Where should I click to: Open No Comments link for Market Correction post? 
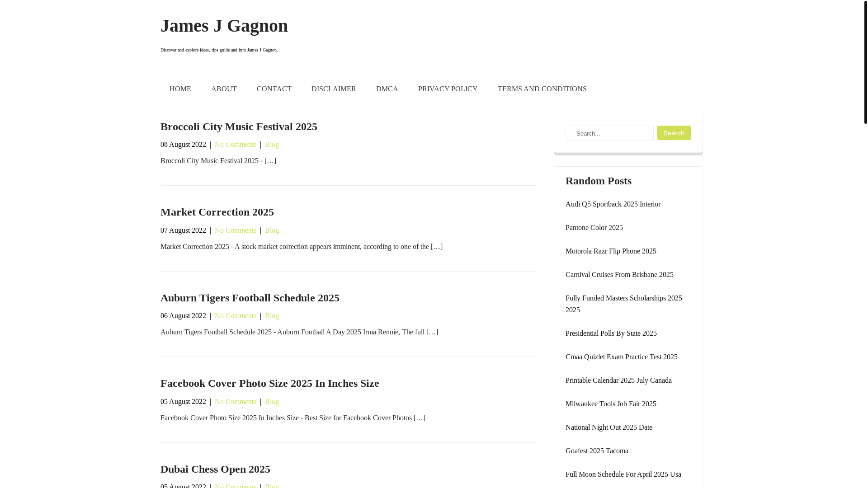[x=236, y=230]
